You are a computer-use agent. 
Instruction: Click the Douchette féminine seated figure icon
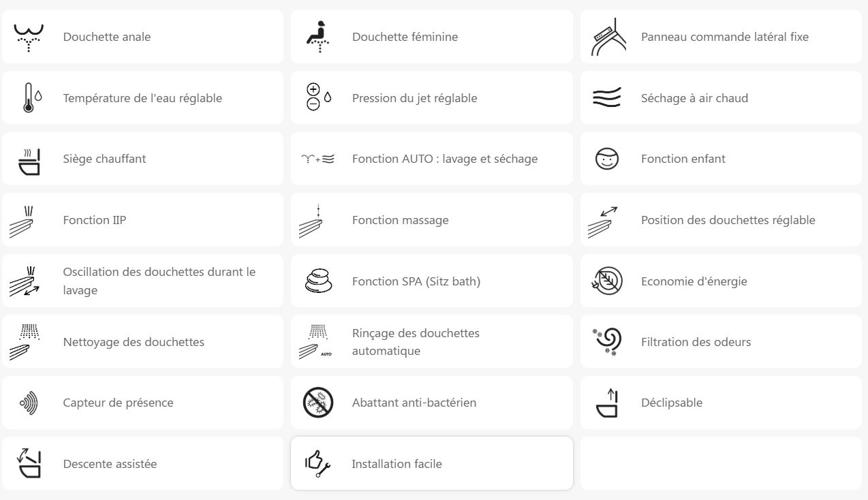pyautogui.click(x=317, y=37)
